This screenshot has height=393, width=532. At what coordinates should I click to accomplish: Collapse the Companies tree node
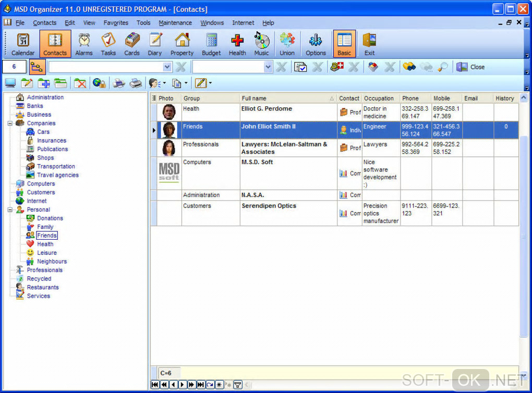(x=10, y=123)
